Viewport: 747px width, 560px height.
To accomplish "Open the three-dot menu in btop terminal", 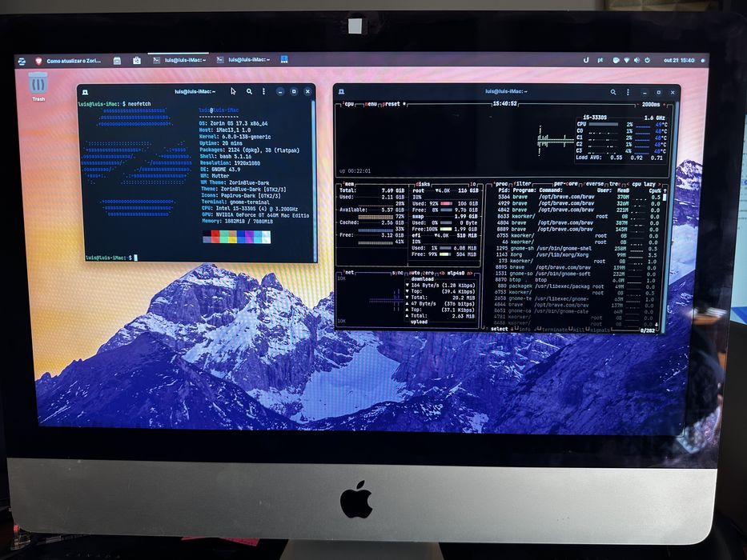I will (x=628, y=92).
